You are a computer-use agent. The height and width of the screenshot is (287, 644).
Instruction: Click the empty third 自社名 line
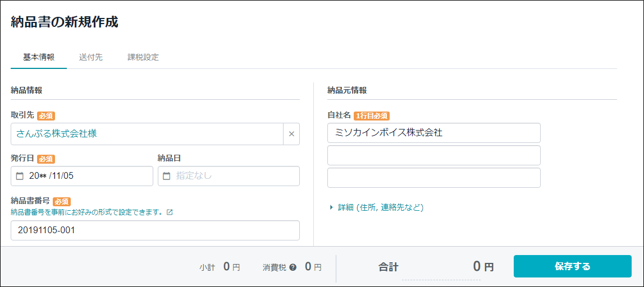tap(433, 178)
